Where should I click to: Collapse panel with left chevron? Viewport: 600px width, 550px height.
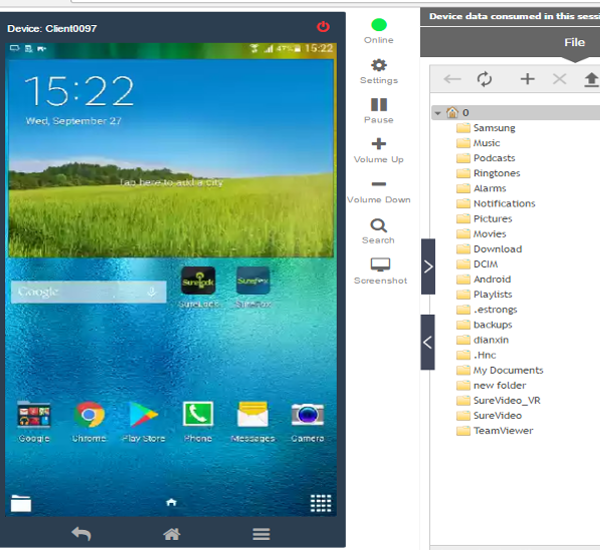(428, 342)
